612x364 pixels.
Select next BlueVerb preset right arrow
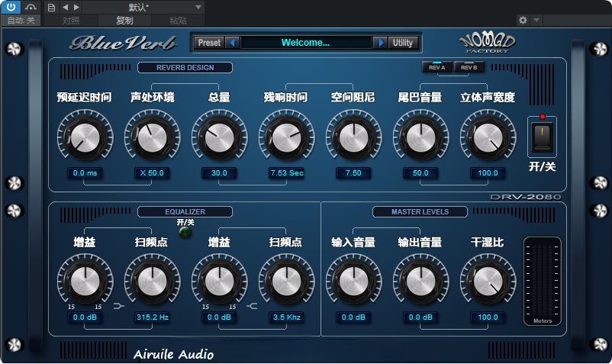(380, 43)
